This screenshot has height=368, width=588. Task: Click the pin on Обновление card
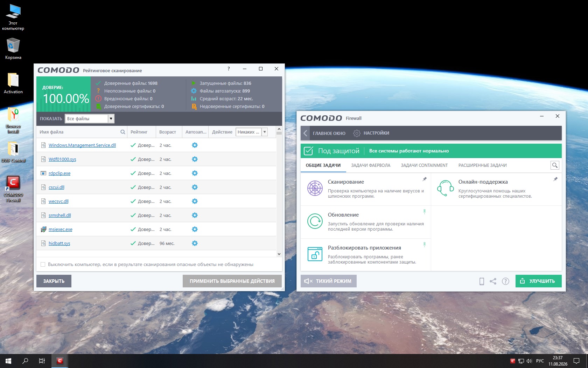point(425,212)
